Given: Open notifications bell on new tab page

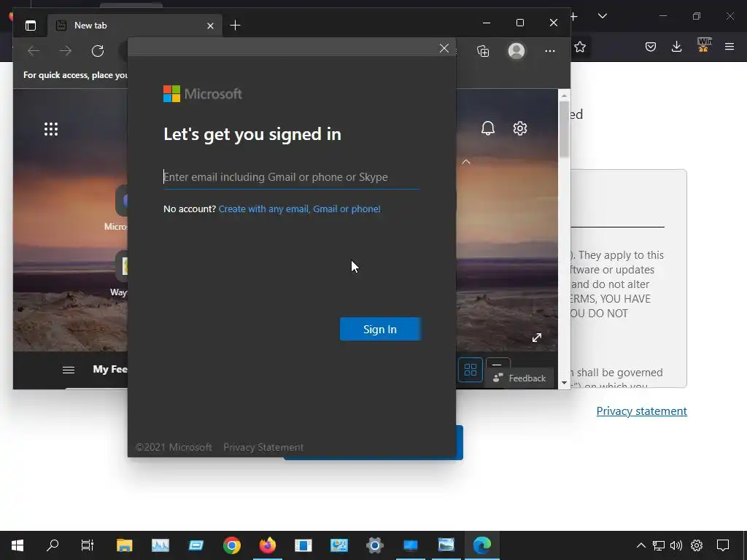Looking at the screenshot, I should click(x=488, y=128).
